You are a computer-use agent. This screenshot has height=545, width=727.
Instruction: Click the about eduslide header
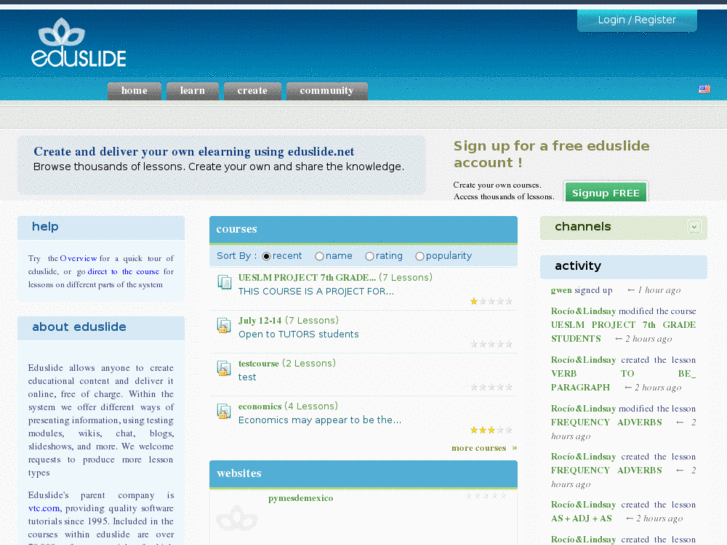(x=101, y=327)
